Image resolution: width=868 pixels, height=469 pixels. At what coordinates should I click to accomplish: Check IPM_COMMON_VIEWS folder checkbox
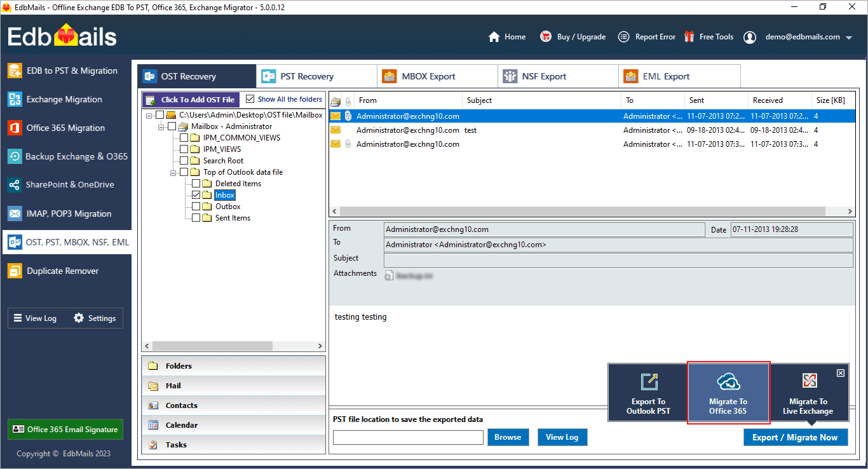184,138
